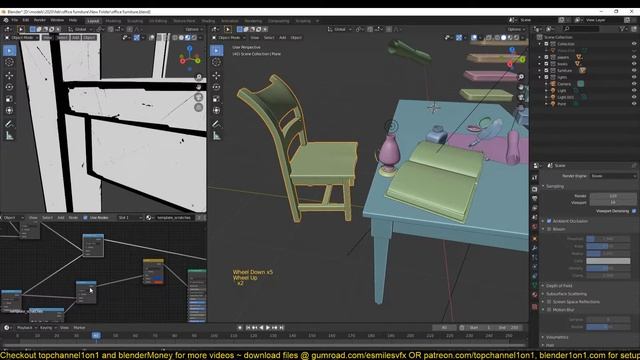Viewport: 640px width, 360px height.
Task: Switch to Modeling workspace tab
Action: [x=113, y=21]
